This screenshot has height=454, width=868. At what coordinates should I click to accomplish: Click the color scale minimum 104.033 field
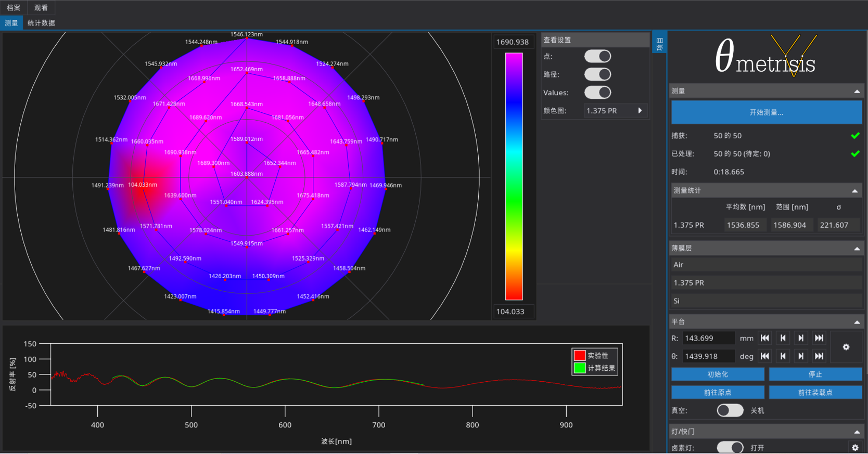513,312
